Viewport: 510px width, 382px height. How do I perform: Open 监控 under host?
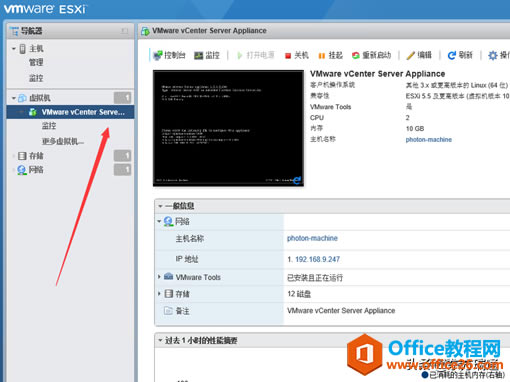click(36, 78)
